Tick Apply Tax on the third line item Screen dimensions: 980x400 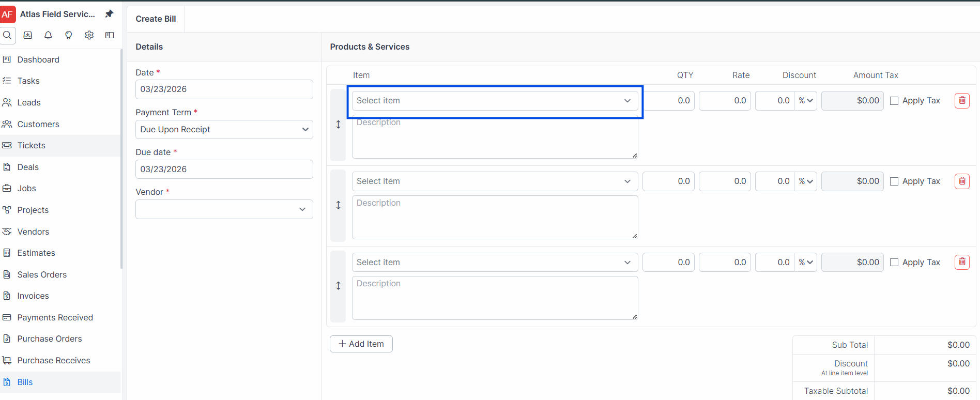point(894,263)
